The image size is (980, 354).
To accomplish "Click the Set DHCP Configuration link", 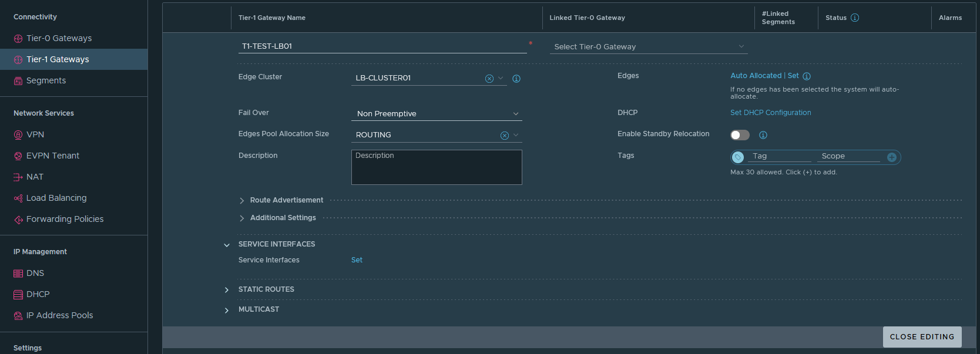I will click(x=770, y=113).
